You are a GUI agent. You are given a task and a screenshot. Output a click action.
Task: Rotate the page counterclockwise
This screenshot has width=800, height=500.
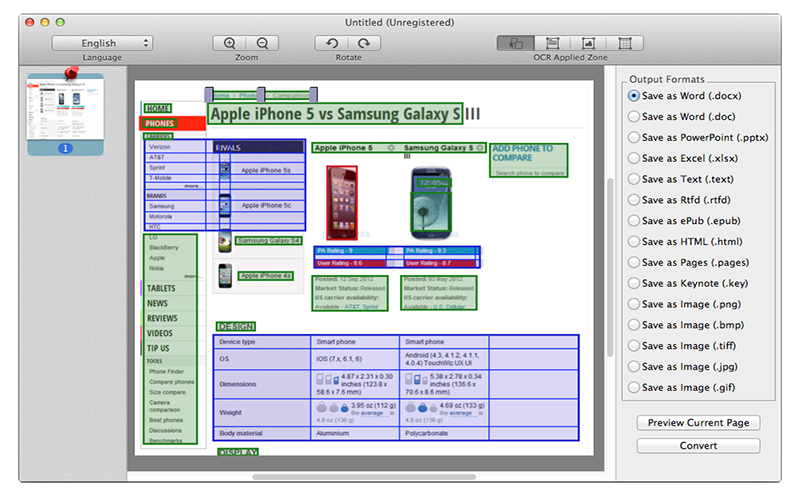[x=332, y=43]
